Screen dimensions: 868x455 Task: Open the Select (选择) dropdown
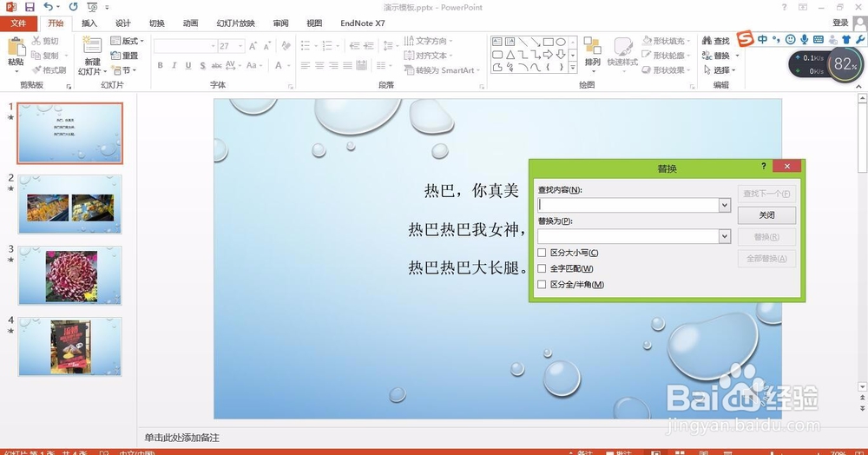(719, 70)
